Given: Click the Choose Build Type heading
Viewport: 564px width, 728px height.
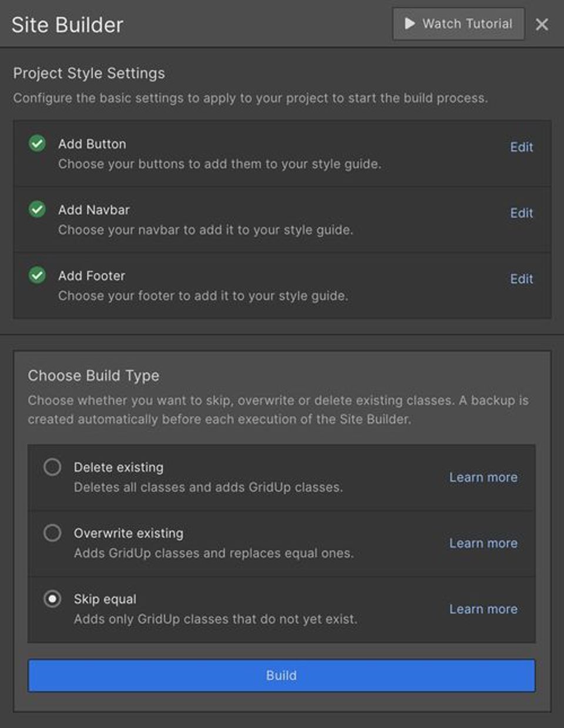Looking at the screenshot, I should [93, 376].
